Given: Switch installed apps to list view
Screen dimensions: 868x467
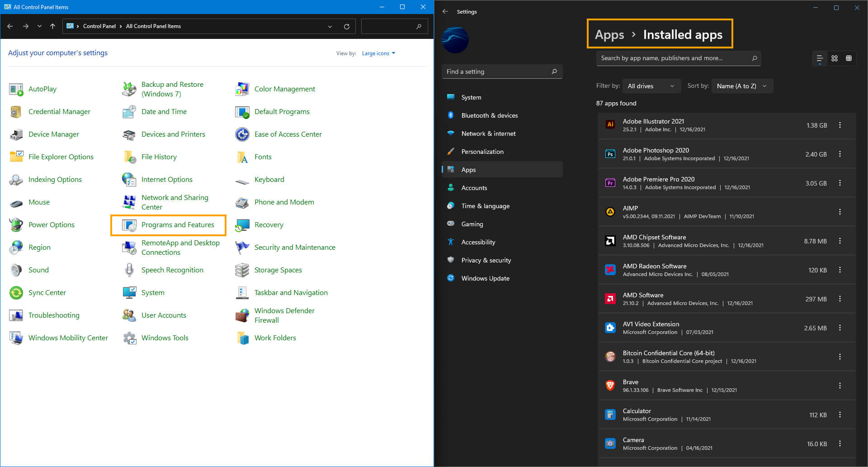Looking at the screenshot, I should coord(820,58).
